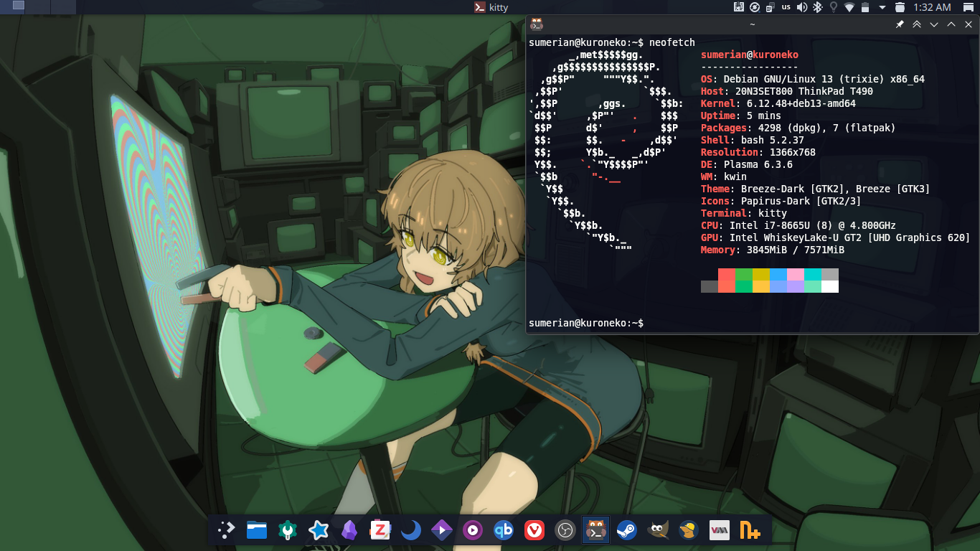This screenshot has width=980, height=551.
Task: Click the lavender color block in neofetch output
Action: (795, 287)
